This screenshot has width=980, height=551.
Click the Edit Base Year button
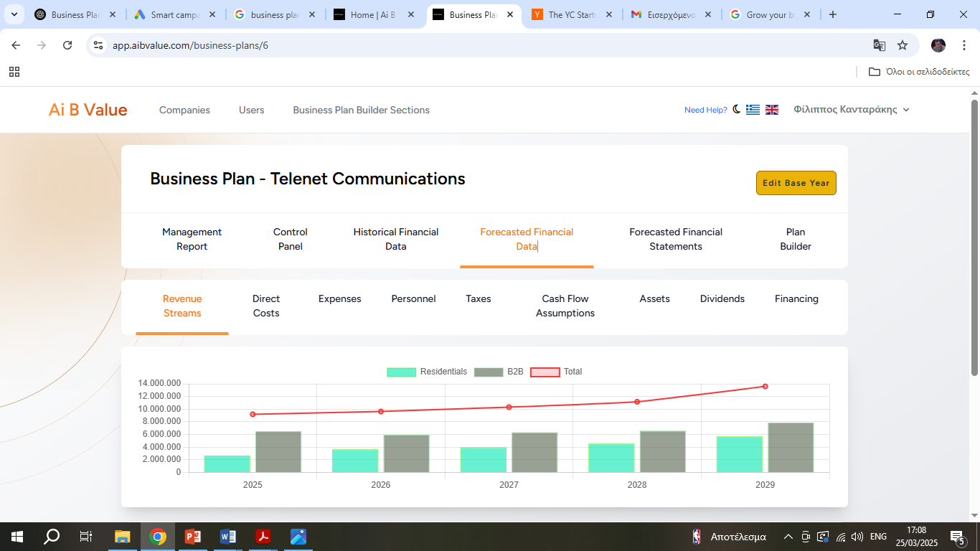(x=796, y=183)
